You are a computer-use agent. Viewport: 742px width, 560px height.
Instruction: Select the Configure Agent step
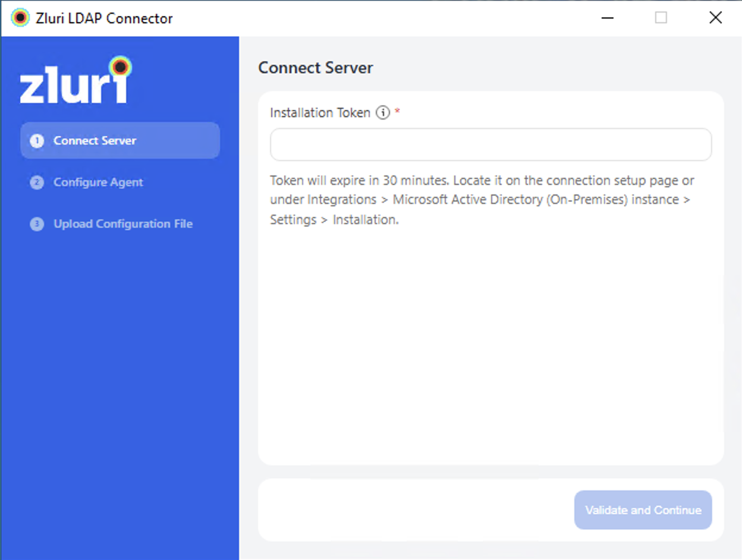120,182
